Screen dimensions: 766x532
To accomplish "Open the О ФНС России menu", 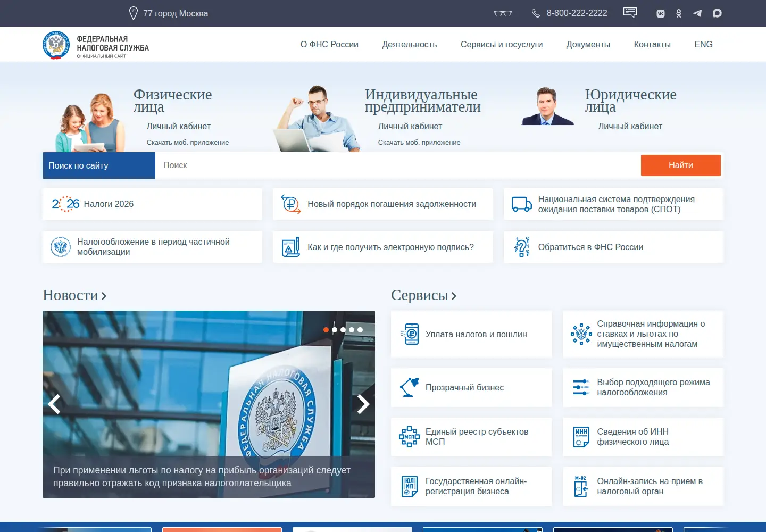I will tap(329, 45).
